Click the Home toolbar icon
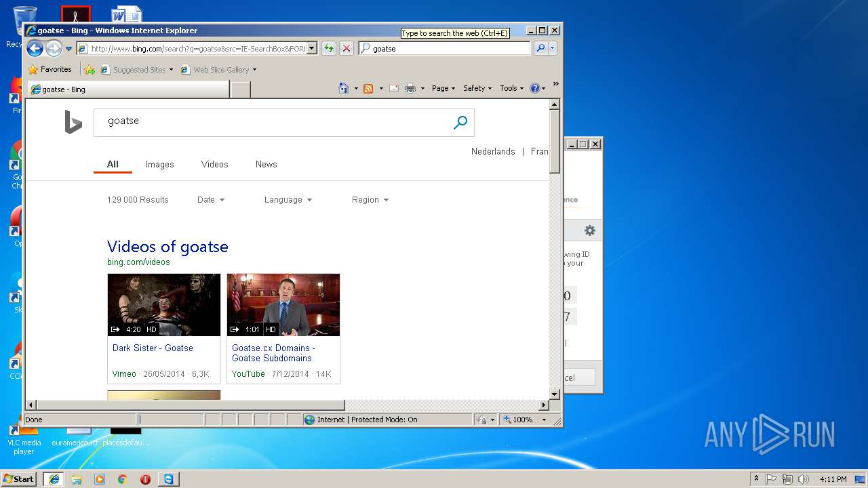Image resolution: width=868 pixels, height=488 pixels. (344, 88)
